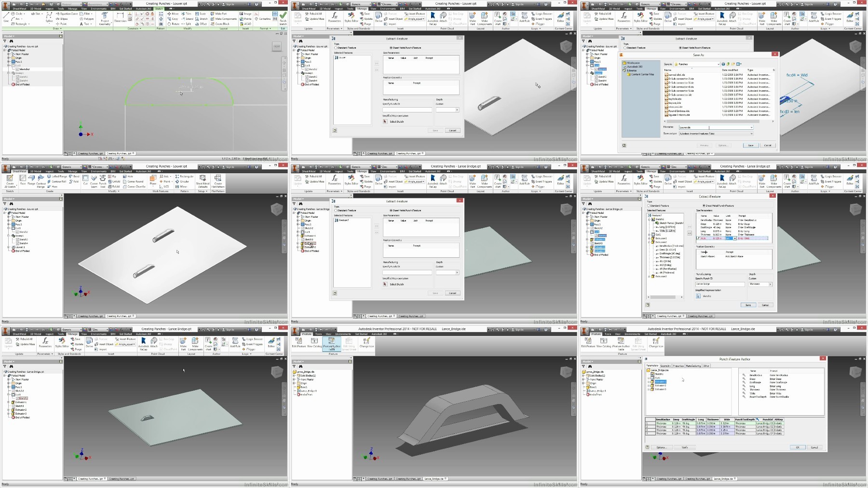Viewport: 868px width, 488px height.
Task: Switch to the Sketch ribbon tab
Action: [159, 9]
